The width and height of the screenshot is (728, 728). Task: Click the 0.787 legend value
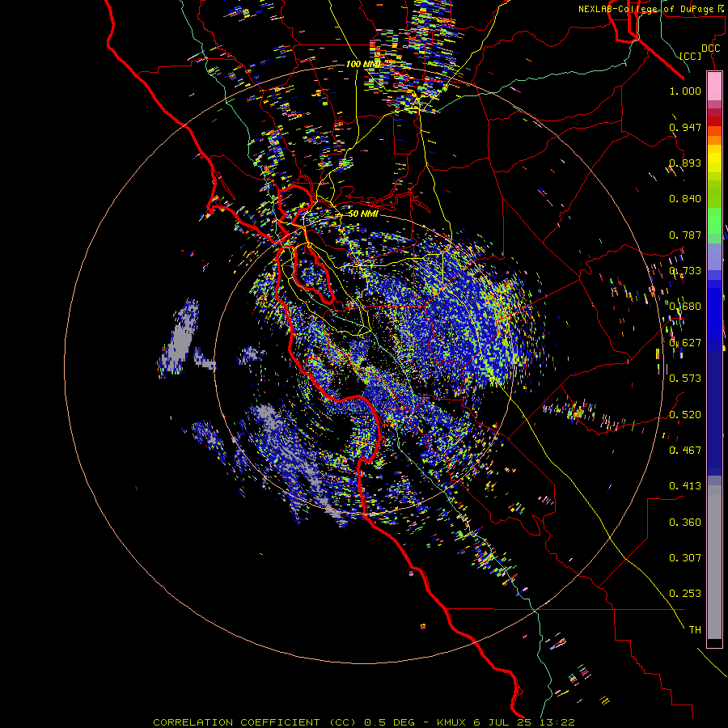(685, 235)
